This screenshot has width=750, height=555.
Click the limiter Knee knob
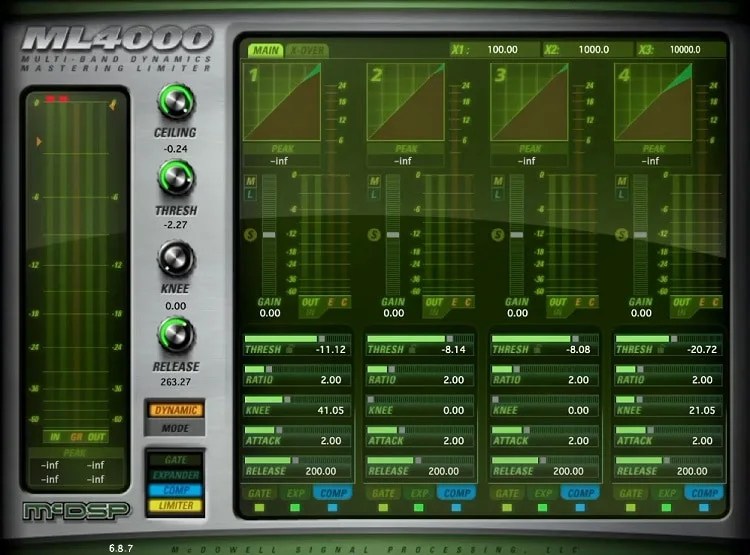tap(176, 258)
